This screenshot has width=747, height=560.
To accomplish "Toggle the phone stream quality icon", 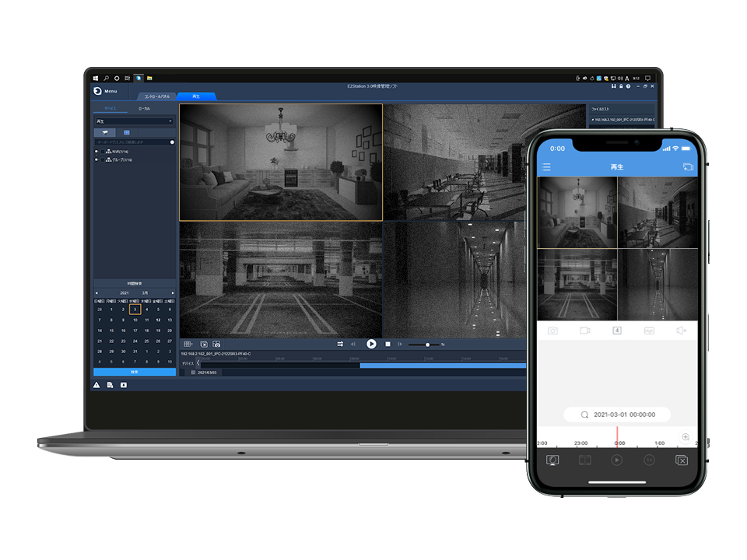I will point(649,331).
